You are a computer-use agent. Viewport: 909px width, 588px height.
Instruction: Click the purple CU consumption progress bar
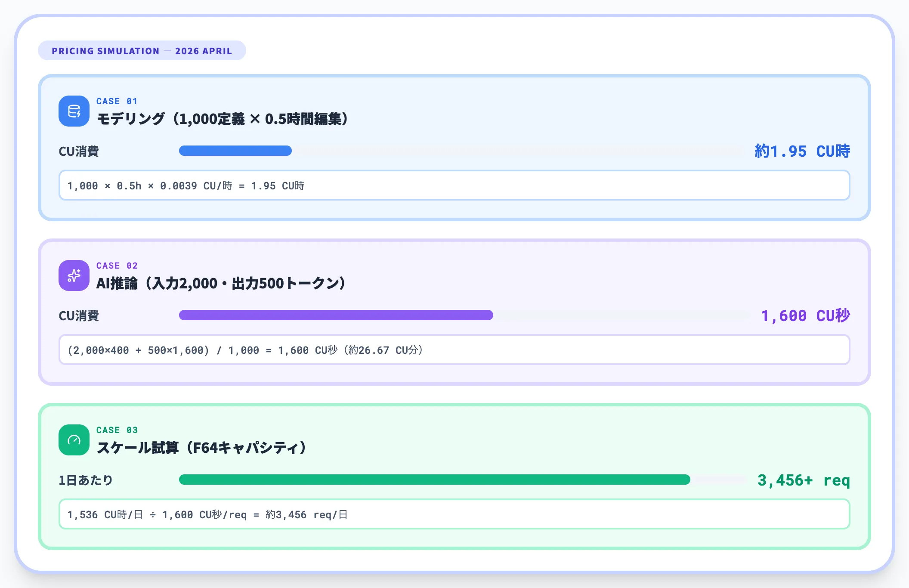coord(336,315)
